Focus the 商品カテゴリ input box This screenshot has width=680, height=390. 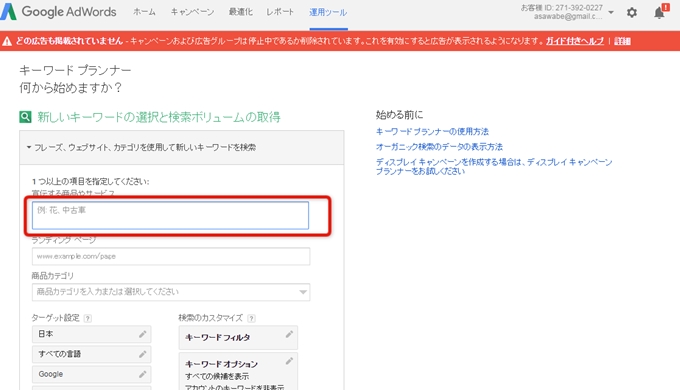(x=171, y=292)
